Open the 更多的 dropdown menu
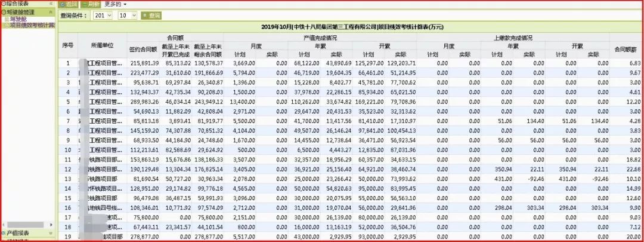The image size is (644, 242). pyautogui.click(x=115, y=4)
